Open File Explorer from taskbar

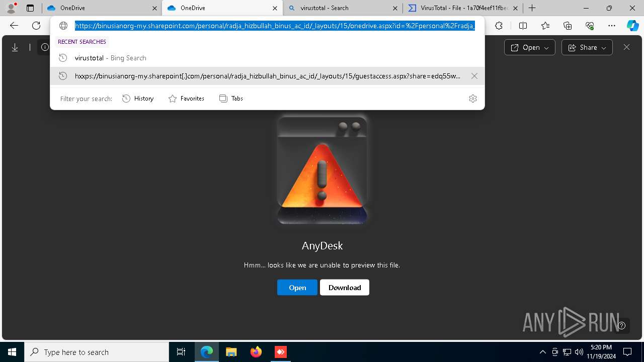[231, 352]
